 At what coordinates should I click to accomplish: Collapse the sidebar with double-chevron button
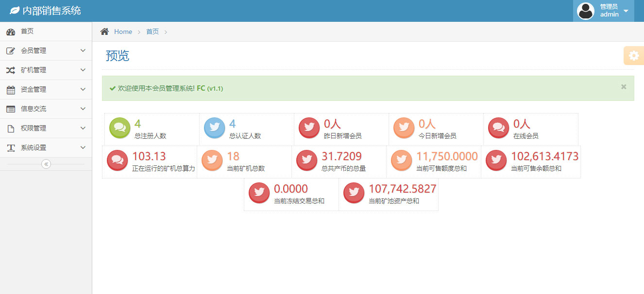46,164
